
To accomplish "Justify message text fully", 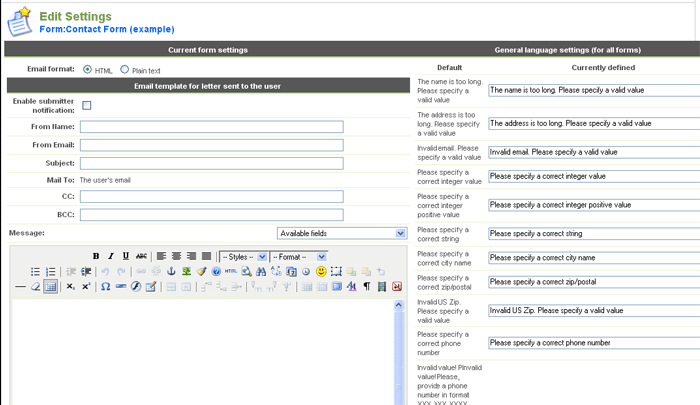I will 206,256.
